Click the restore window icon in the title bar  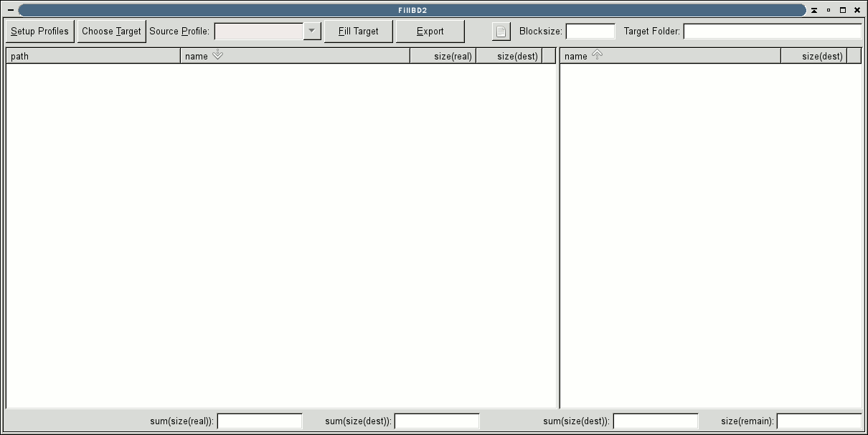coord(843,10)
